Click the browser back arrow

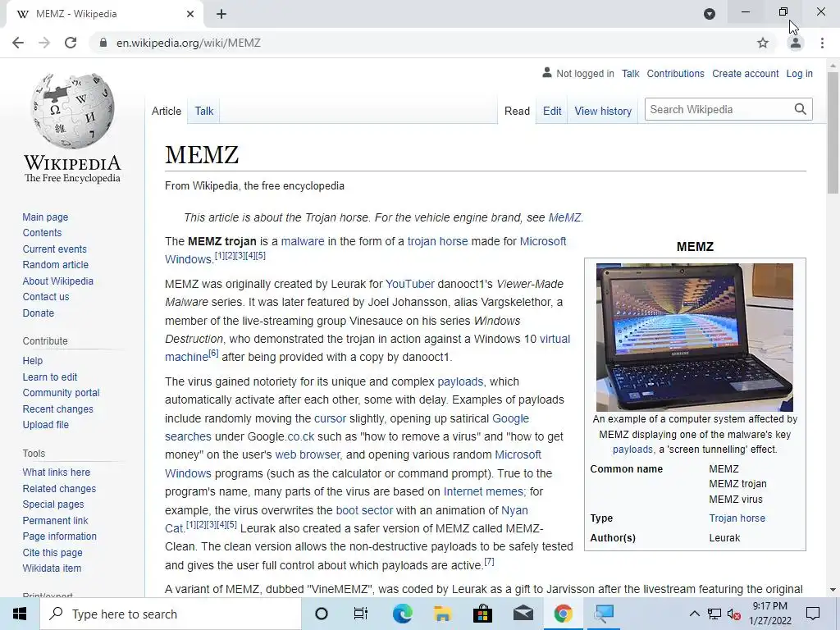(x=18, y=43)
